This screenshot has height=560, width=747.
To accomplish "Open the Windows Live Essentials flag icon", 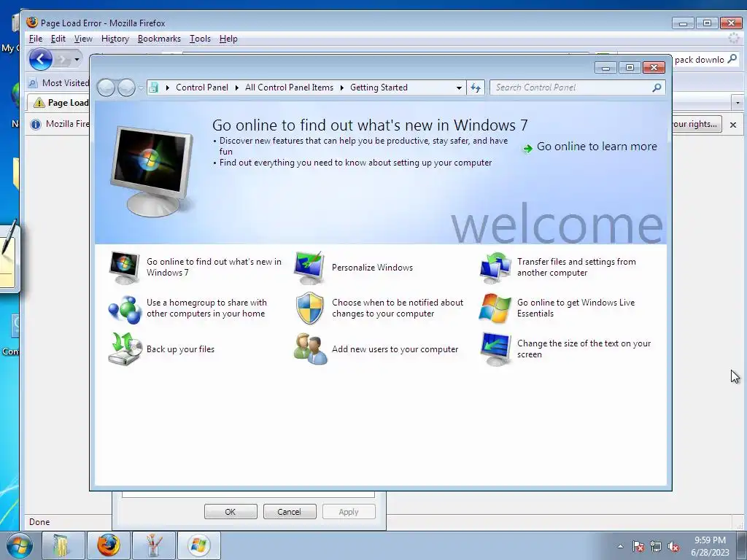I will (495, 308).
